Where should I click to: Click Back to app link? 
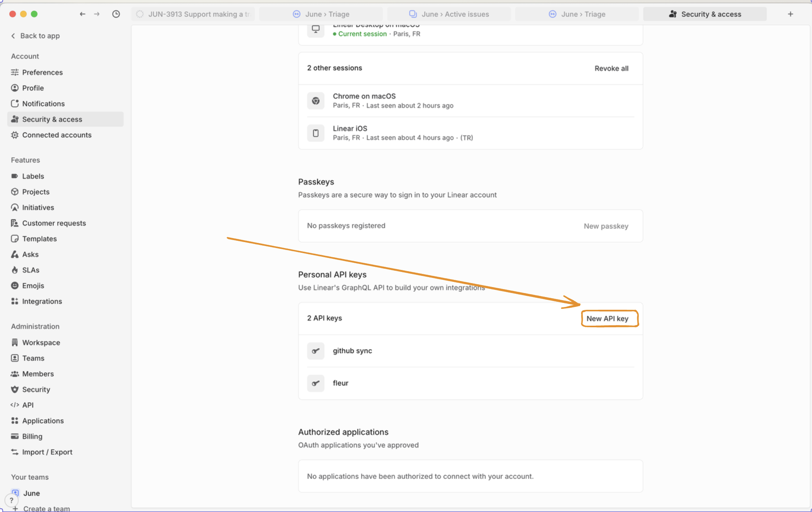click(x=35, y=35)
